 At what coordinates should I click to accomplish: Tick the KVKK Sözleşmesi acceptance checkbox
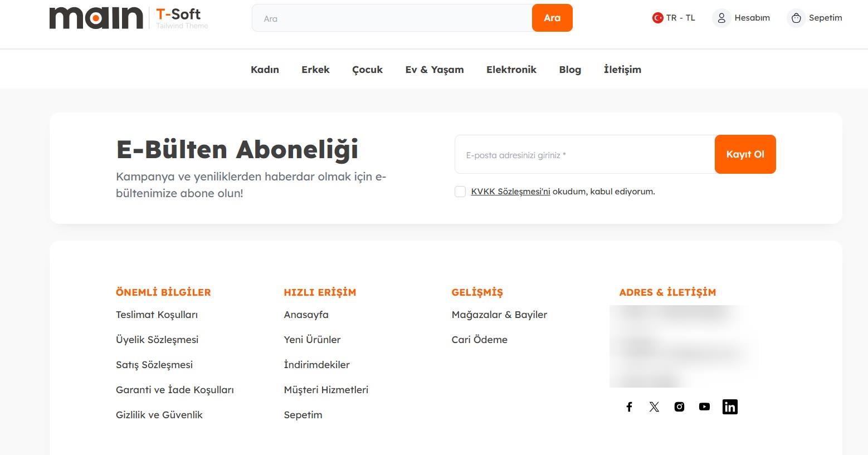tap(460, 192)
